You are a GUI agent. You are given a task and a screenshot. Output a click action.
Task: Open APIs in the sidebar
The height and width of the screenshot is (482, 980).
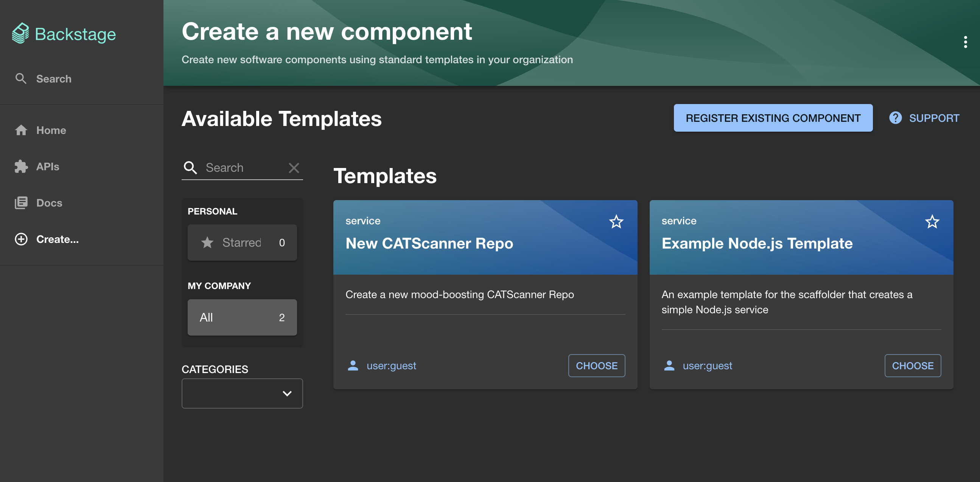(x=82, y=166)
